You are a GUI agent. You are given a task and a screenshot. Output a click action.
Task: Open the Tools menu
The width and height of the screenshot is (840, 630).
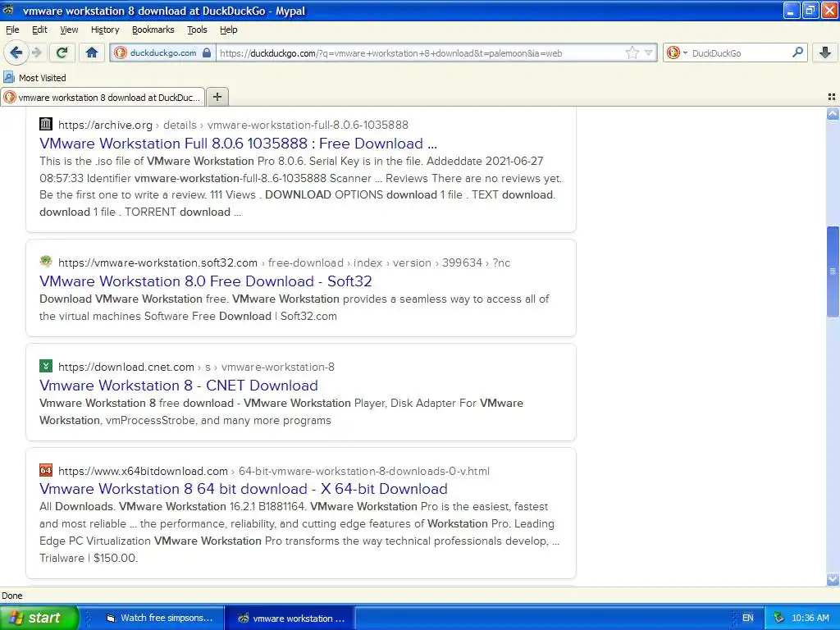point(197,30)
